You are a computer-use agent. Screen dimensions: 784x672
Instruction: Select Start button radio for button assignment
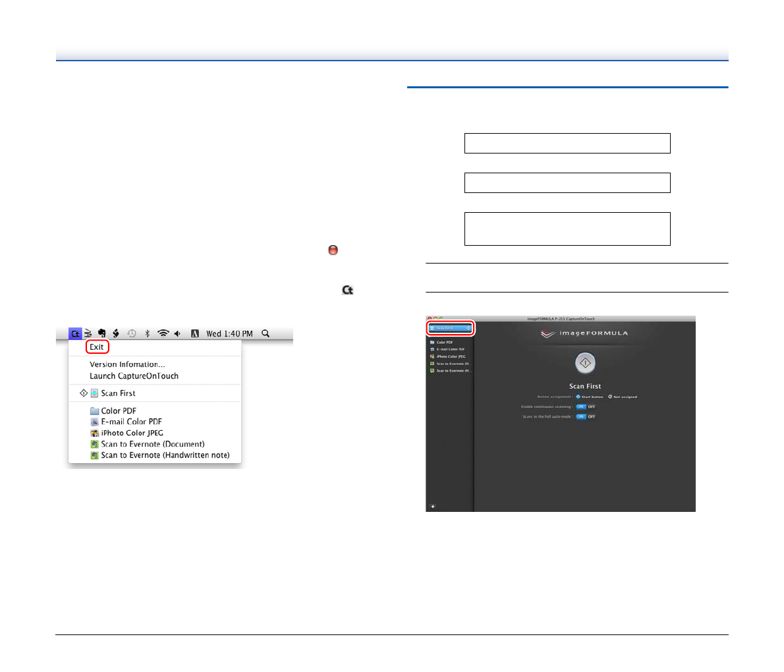pos(578,397)
